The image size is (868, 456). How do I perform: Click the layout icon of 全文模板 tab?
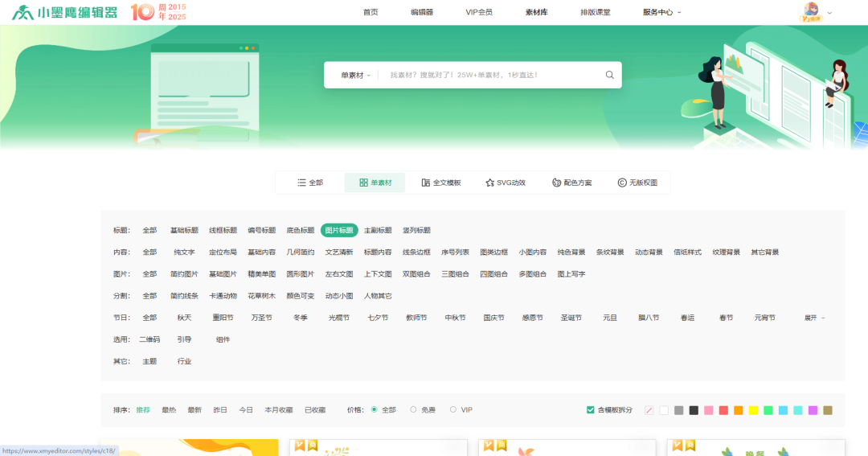(x=426, y=183)
